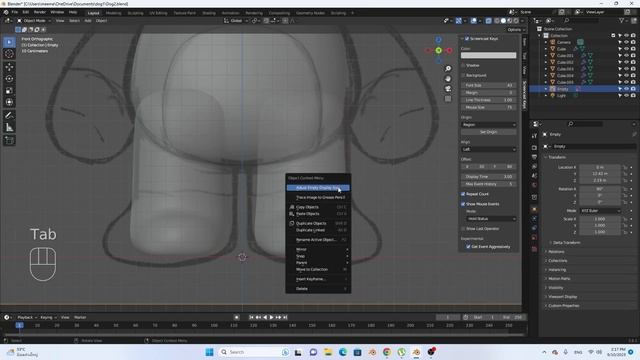Open the Object Mode dropdown
Viewport: 640px width, 360px height.
tap(33, 21)
